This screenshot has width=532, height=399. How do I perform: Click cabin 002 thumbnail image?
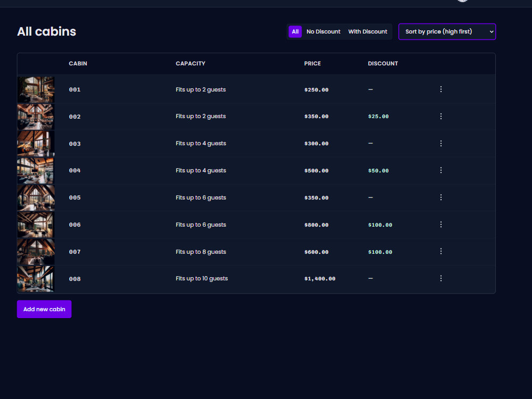click(x=36, y=117)
